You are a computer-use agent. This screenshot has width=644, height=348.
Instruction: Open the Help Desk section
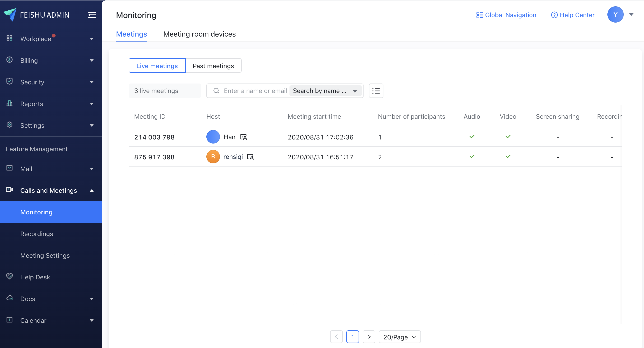point(35,277)
